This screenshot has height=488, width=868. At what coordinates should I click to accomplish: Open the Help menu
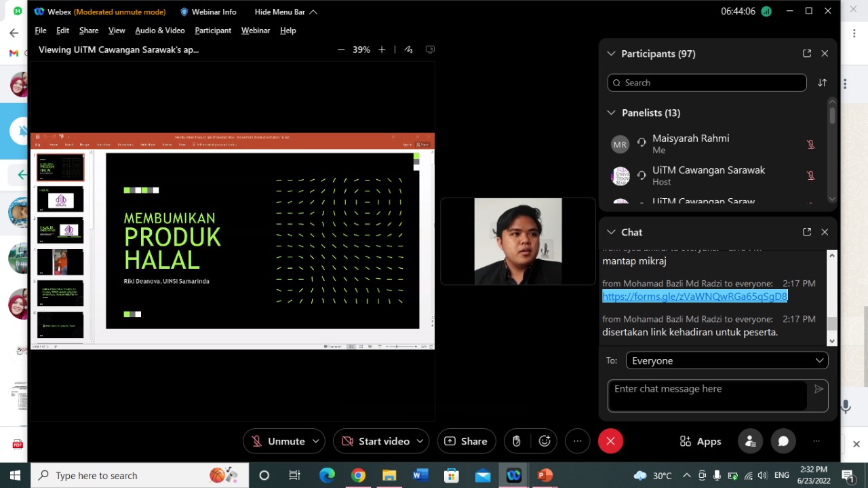coord(288,31)
